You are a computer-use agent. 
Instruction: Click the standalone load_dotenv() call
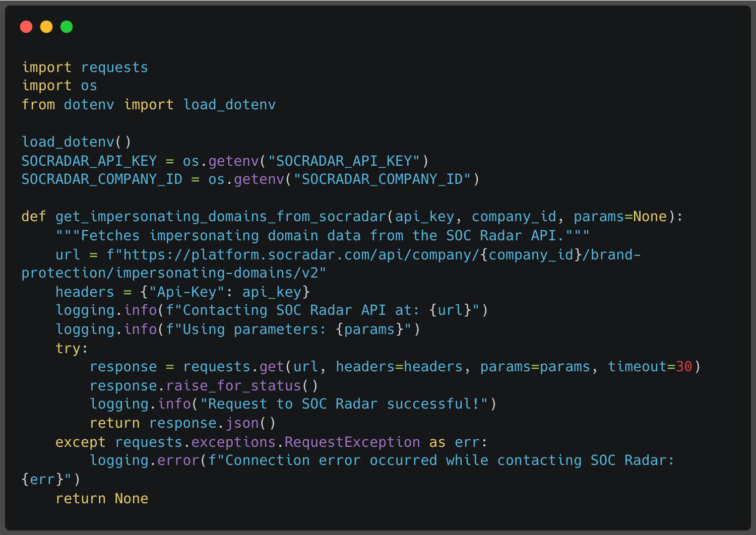pos(76,142)
